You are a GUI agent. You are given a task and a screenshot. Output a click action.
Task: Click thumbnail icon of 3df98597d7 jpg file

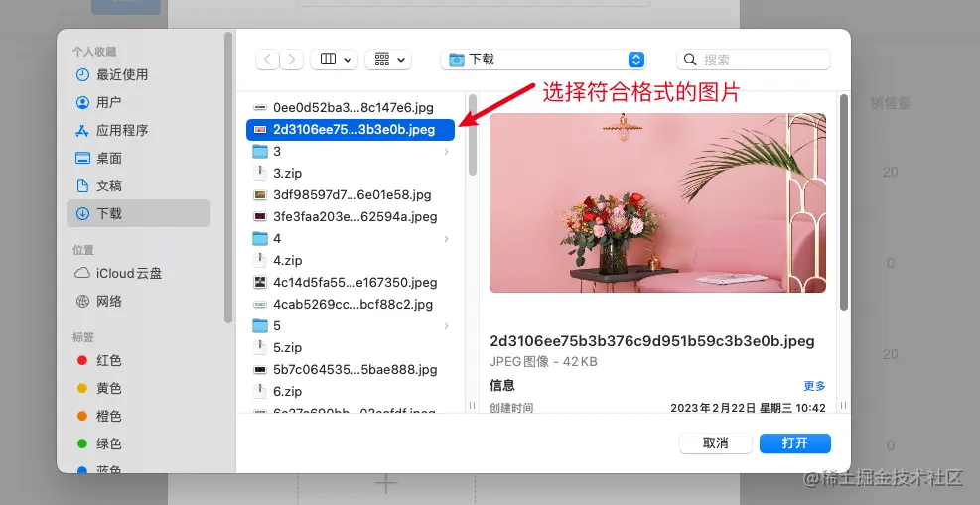tap(260, 194)
